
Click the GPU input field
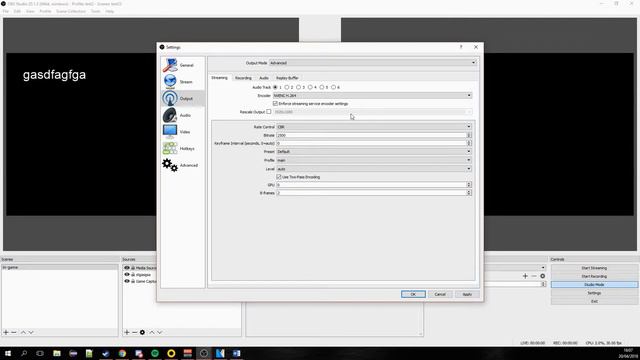[371, 184]
